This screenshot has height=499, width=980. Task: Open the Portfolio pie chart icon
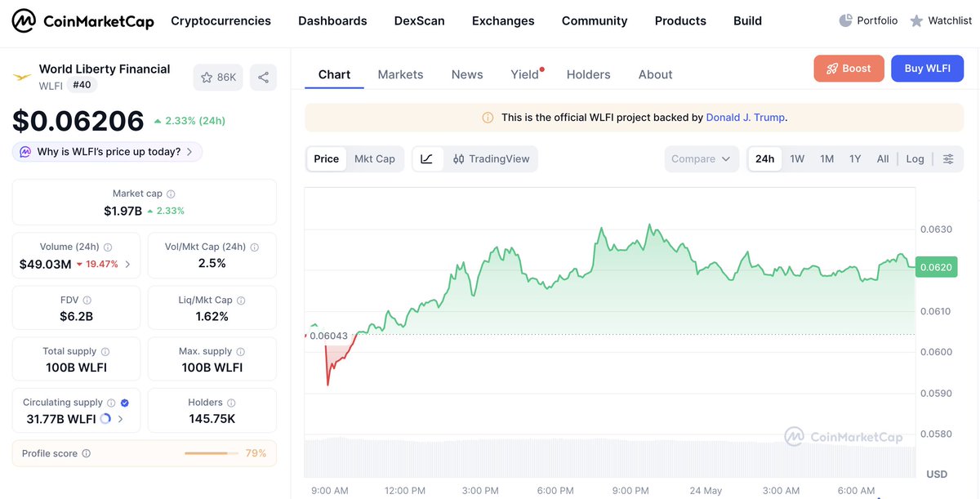pos(846,20)
